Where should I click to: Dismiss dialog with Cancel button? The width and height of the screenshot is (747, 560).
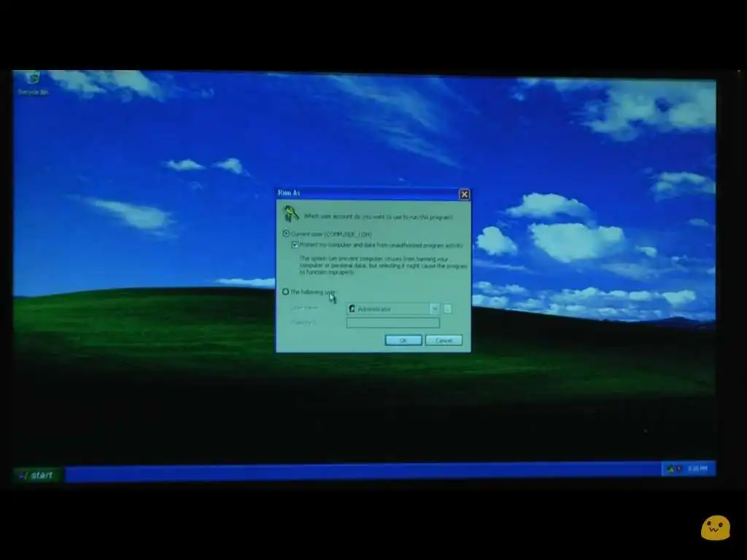[x=444, y=340]
